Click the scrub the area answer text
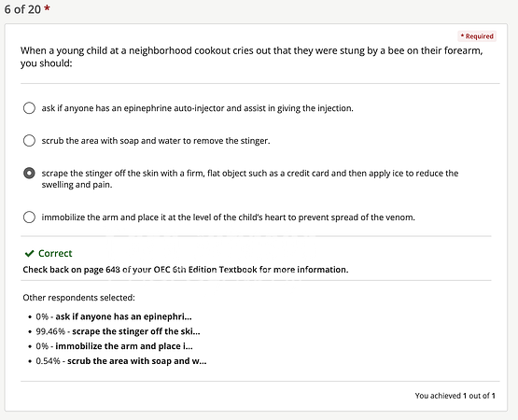 click(x=156, y=141)
